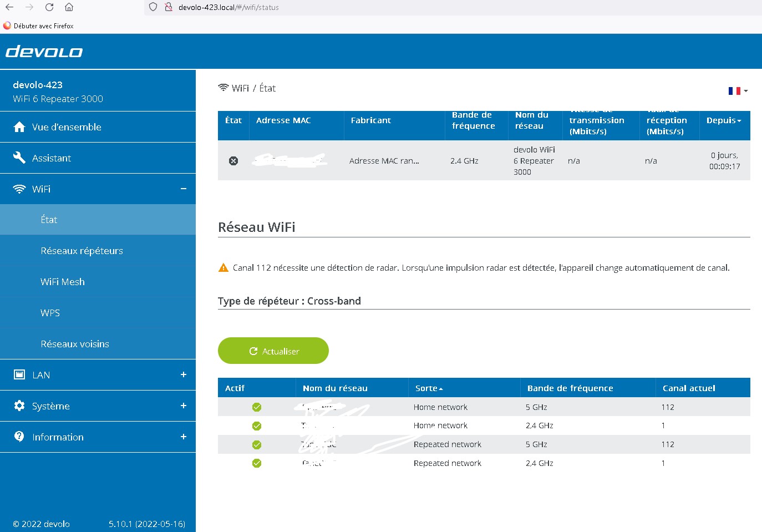Click the shield tracking protection icon
Image resolution: width=762 pixels, height=532 pixels.
click(154, 7)
